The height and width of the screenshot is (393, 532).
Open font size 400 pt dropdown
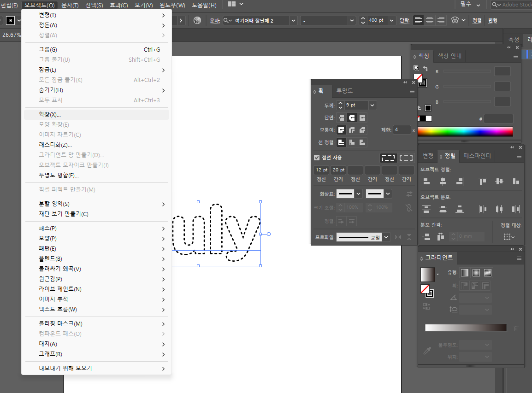(391, 20)
